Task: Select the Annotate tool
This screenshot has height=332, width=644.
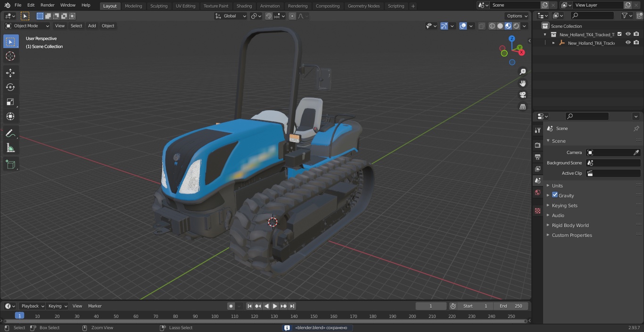Action: (10, 134)
